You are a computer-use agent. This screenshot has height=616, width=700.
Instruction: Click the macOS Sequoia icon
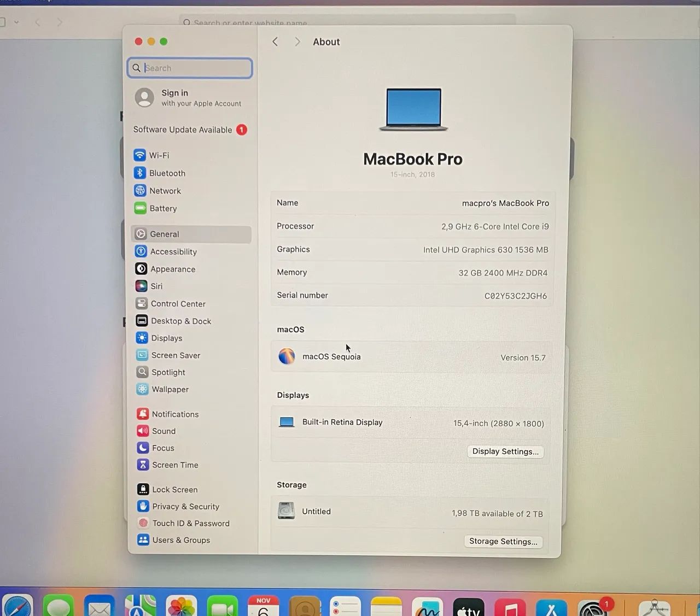tap(287, 356)
